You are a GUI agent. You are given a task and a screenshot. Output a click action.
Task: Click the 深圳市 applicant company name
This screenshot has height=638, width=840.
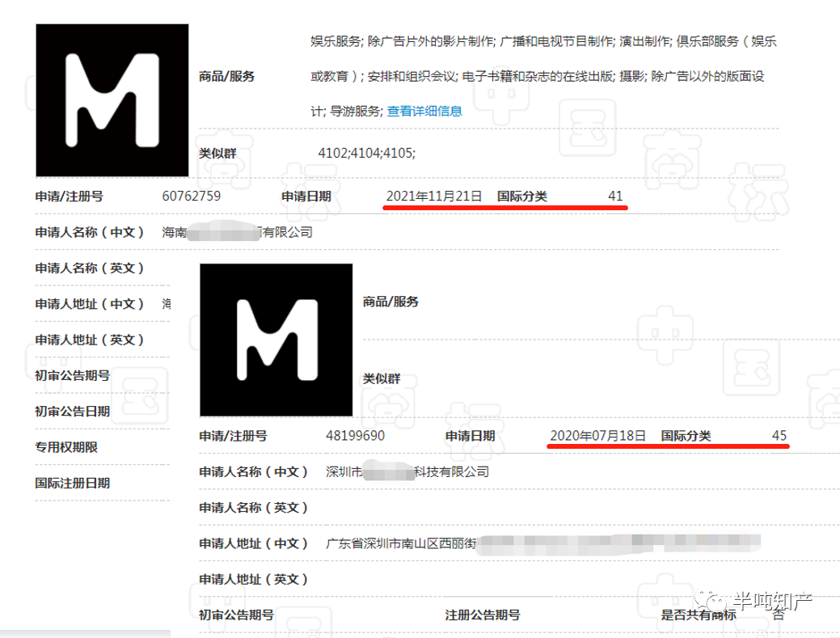[x=407, y=471]
